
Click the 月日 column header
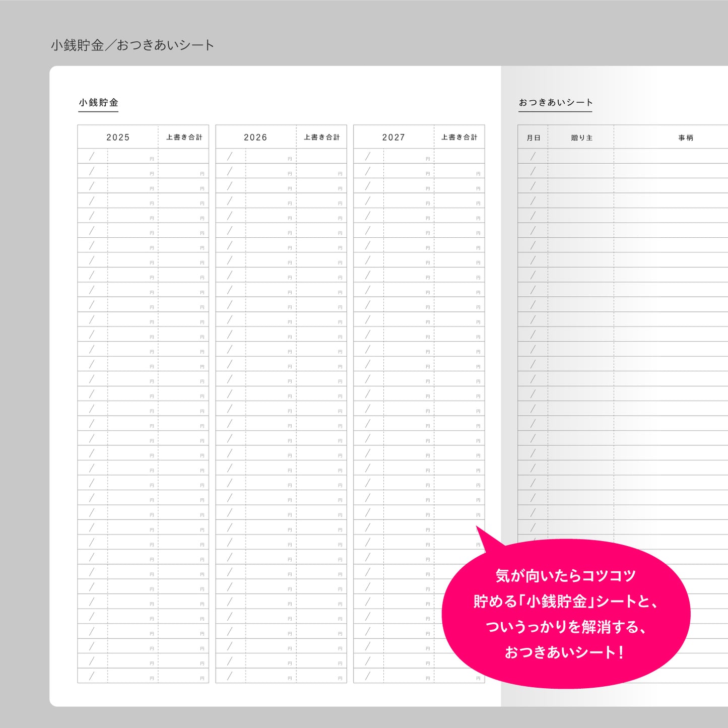pyautogui.click(x=533, y=138)
